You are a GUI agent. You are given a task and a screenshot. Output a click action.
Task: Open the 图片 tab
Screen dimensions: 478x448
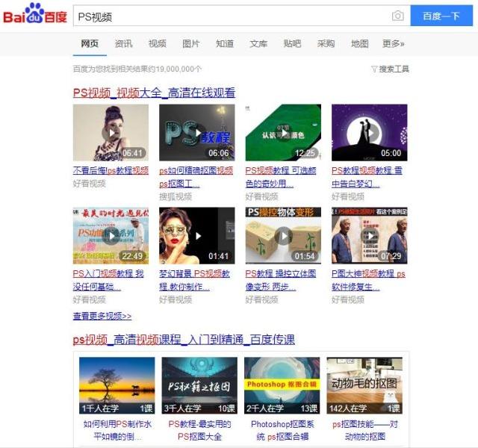[191, 43]
